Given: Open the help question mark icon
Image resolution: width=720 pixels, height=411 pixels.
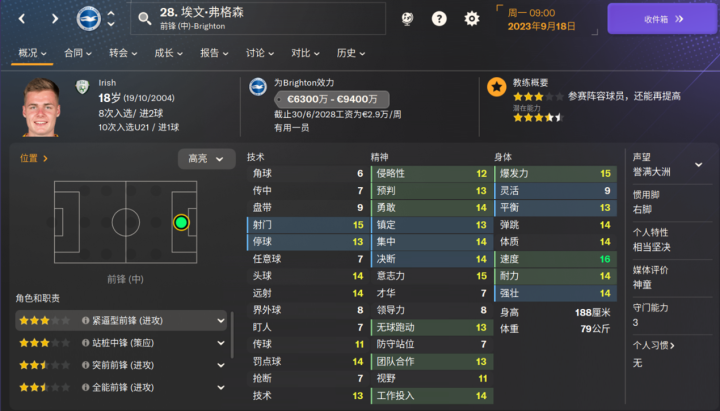Looking at the screenshot, I should (439, 18).
